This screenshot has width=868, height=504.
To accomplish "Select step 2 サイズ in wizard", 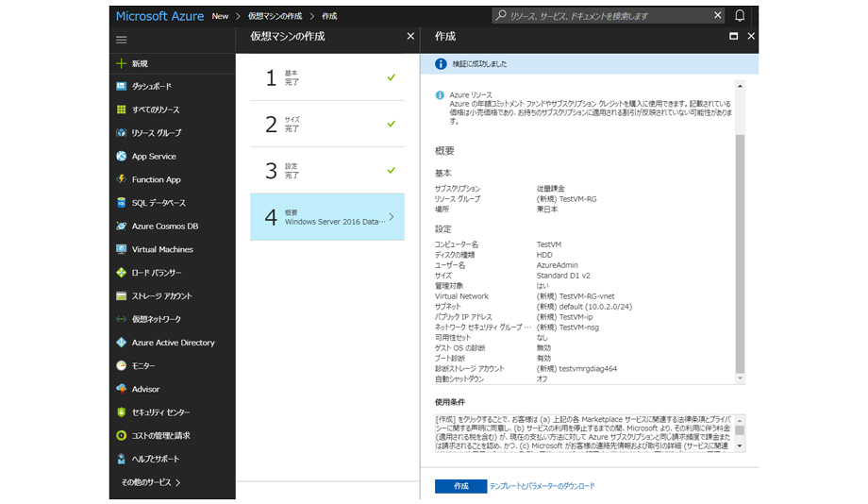I will click(x=326, y=124).
